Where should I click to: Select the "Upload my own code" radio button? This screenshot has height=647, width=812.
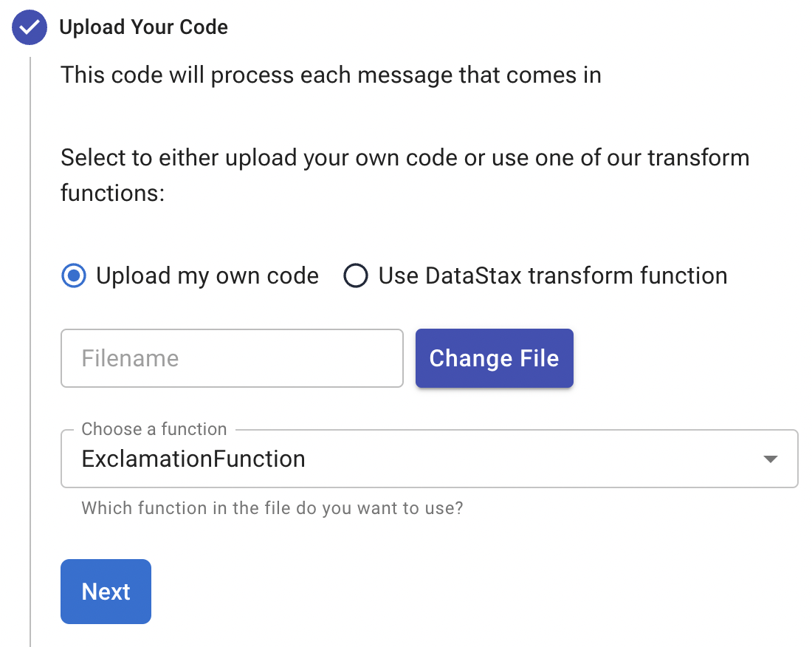(x=74, y=276)
